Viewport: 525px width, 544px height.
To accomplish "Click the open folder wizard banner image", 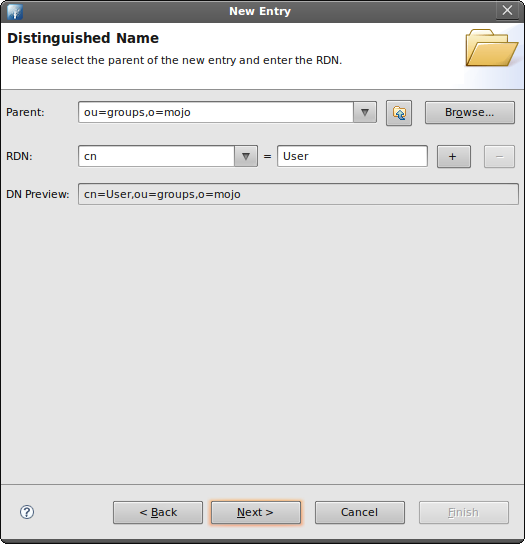I will pyautogui.click(x=492, y=48).
